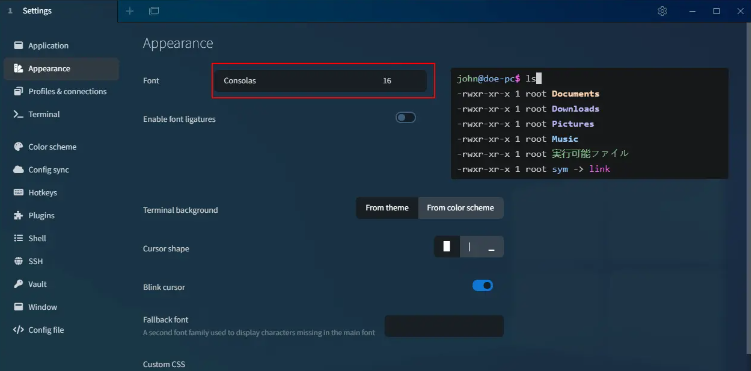The width and height of the screenshot is (751, 371).
Task: Open the Plugins settings
Action: coord(61,215)
